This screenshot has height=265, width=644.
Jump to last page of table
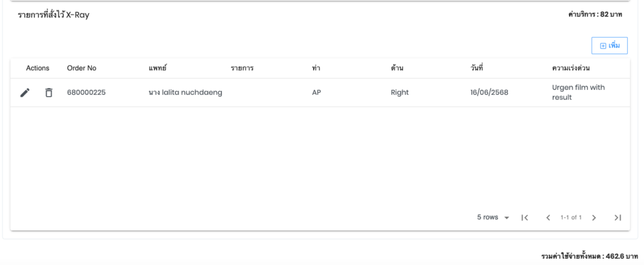tap(618, 217)
